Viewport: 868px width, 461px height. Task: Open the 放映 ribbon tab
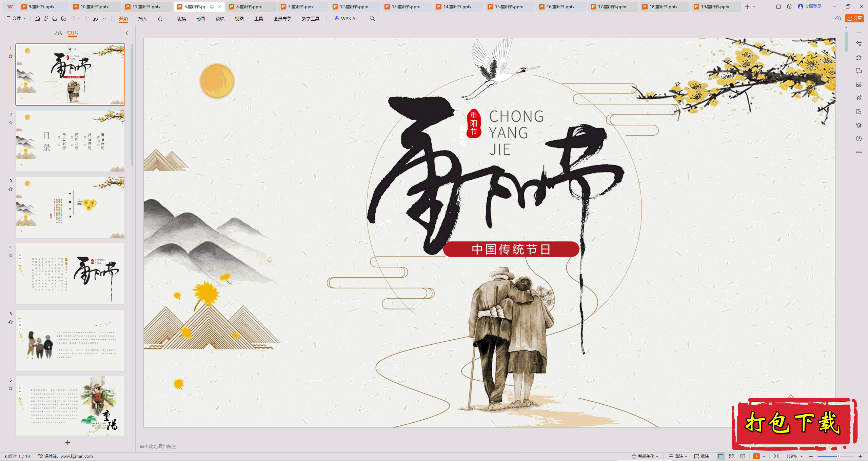pyautogui.click(x=220, y=19)
